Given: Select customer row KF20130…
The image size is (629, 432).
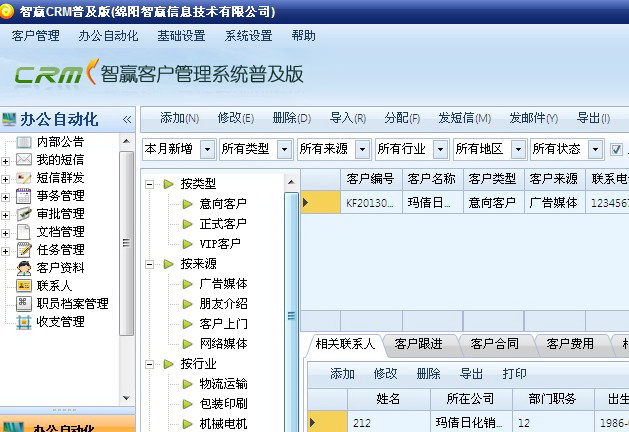Looking at the screenshot, I should point(465,203).
